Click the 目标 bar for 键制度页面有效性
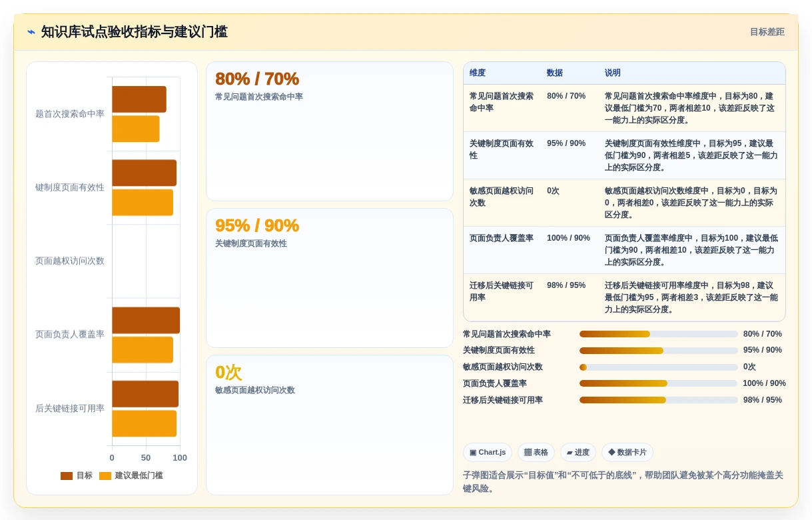The width and height of the screenshot is (812, 520). pos(144,173)
